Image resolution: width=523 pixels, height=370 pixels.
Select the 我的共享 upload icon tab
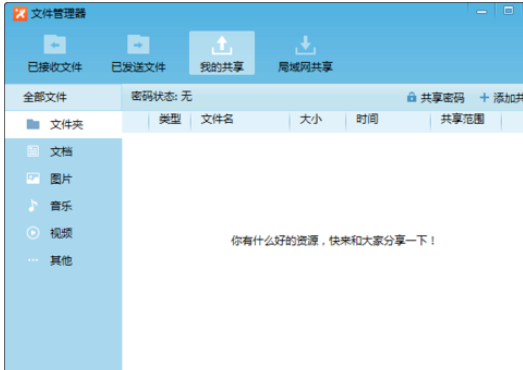[x=222, y=46]
